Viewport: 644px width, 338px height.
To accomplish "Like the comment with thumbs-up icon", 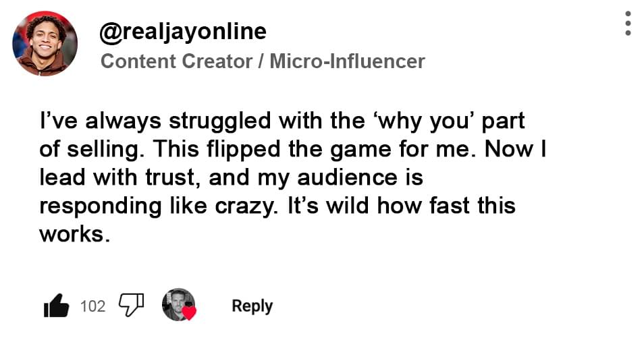I will click(56, 306).
